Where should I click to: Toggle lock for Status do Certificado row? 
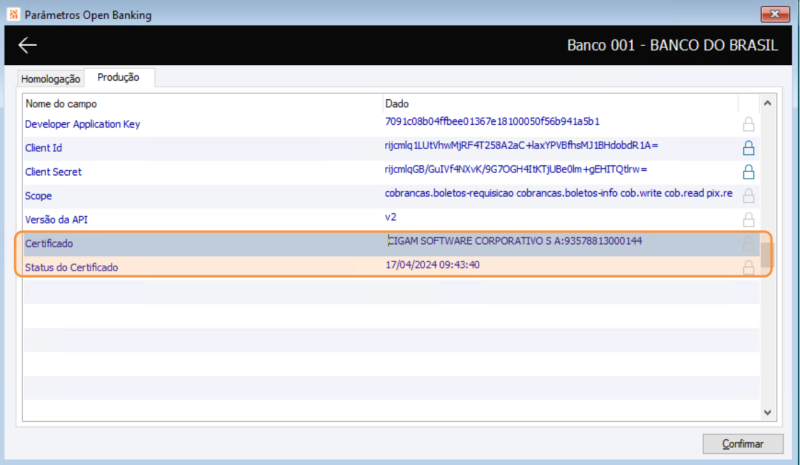click(x=748, y=267)
